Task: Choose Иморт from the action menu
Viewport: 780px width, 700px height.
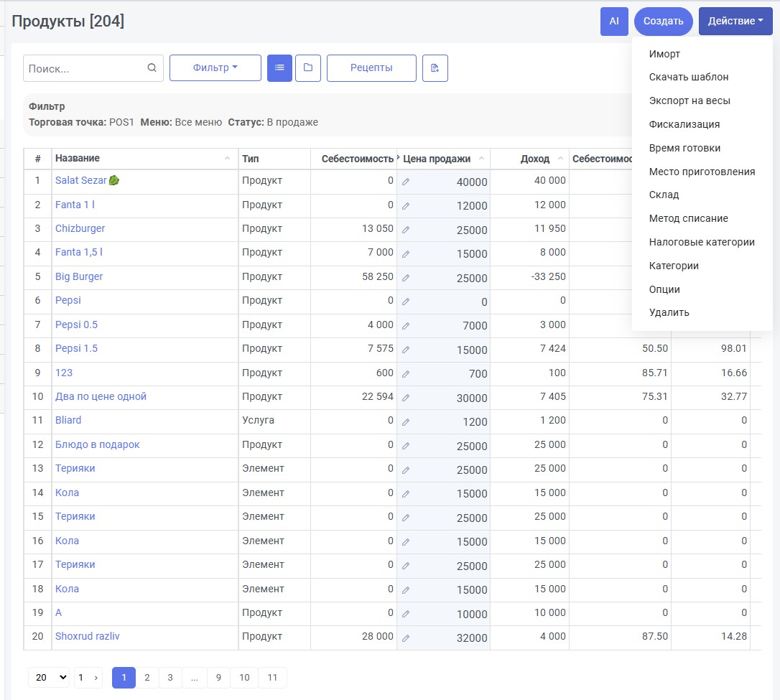Action: coord(664,54)
